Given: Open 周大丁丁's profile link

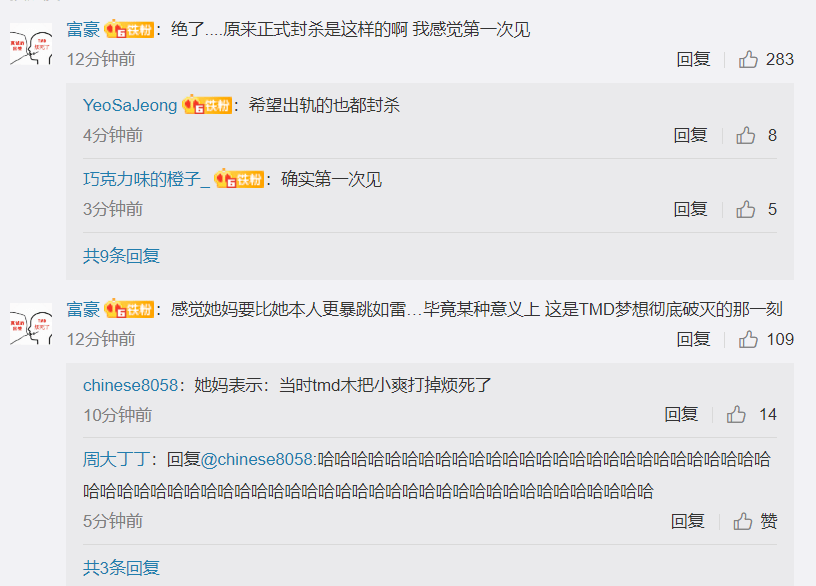Looking at the screenshot, I should point(117,460).
